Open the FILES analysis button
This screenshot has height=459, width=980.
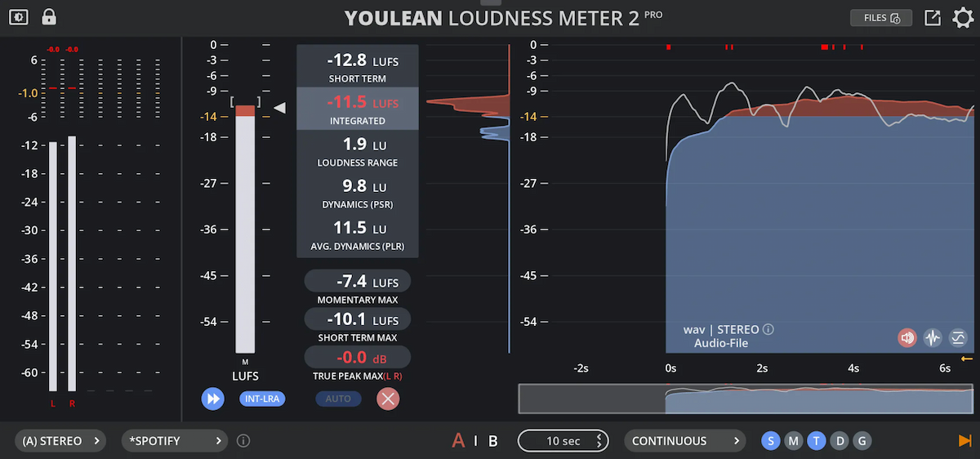(x=881, y=17)
